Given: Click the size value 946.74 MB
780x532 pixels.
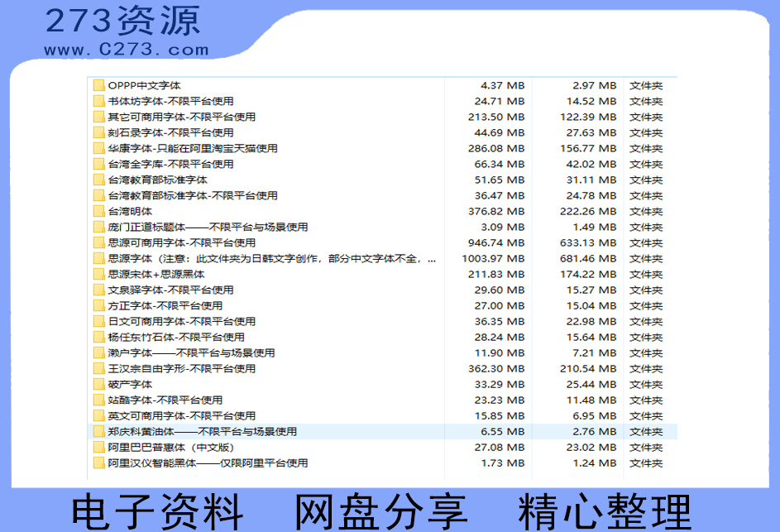Looking at the screenshot, I should (x=496, y=242).
